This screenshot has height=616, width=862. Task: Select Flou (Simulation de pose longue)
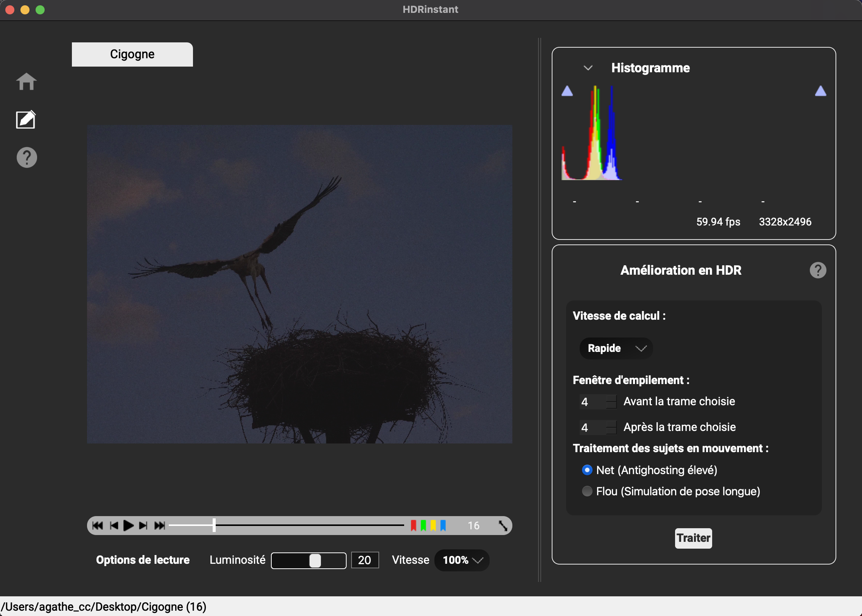(x=587, y=492)
